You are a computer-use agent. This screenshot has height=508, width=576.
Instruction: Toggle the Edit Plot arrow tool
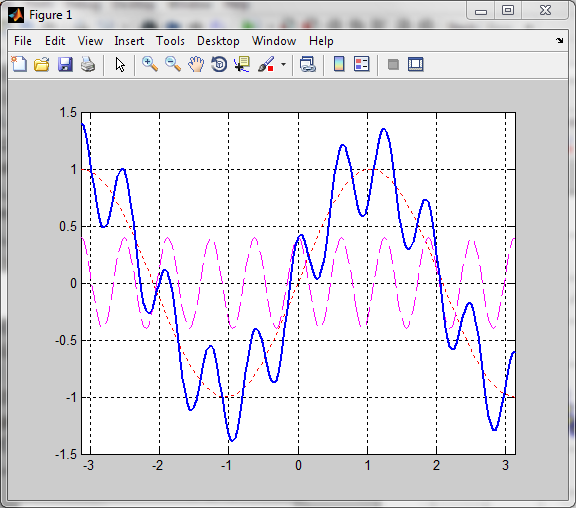120,65
